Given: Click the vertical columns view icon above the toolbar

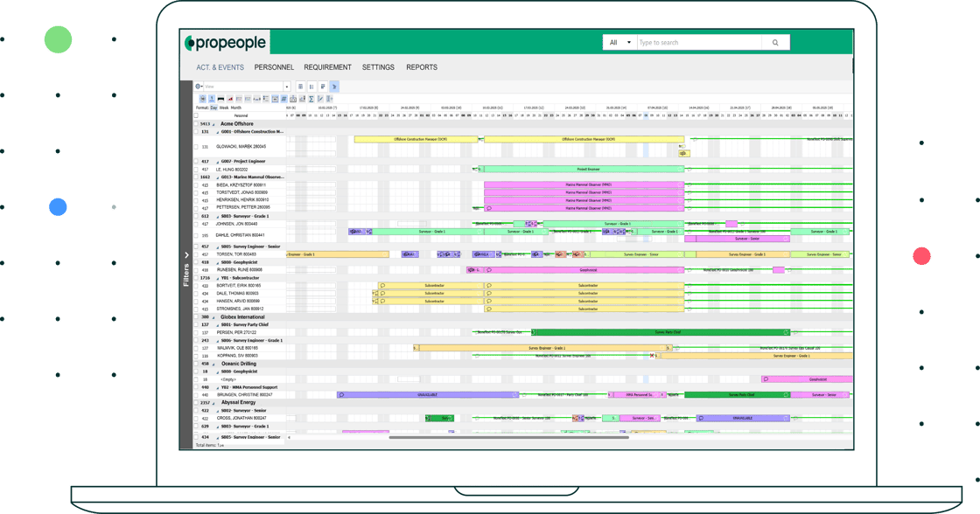Looking at the screenshot, I should tap(311, 86).
